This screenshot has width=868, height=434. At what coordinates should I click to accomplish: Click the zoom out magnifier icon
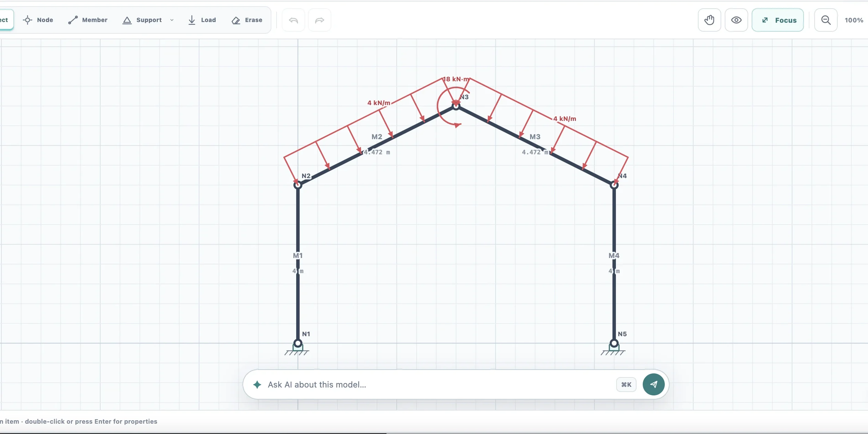pyautogui.click(x=826, y=20)
